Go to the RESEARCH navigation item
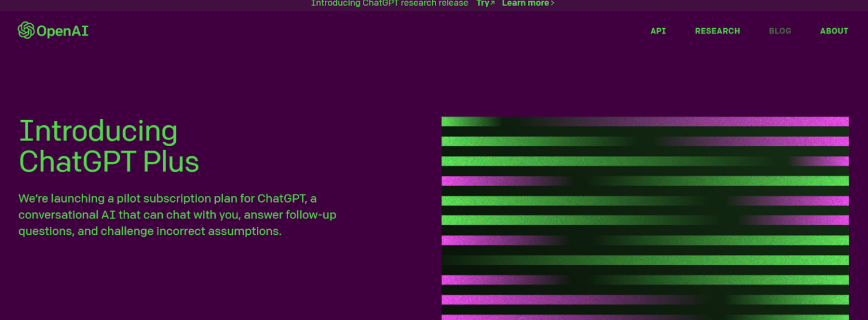This screenshot has height=320, width=868. point(717,31)
